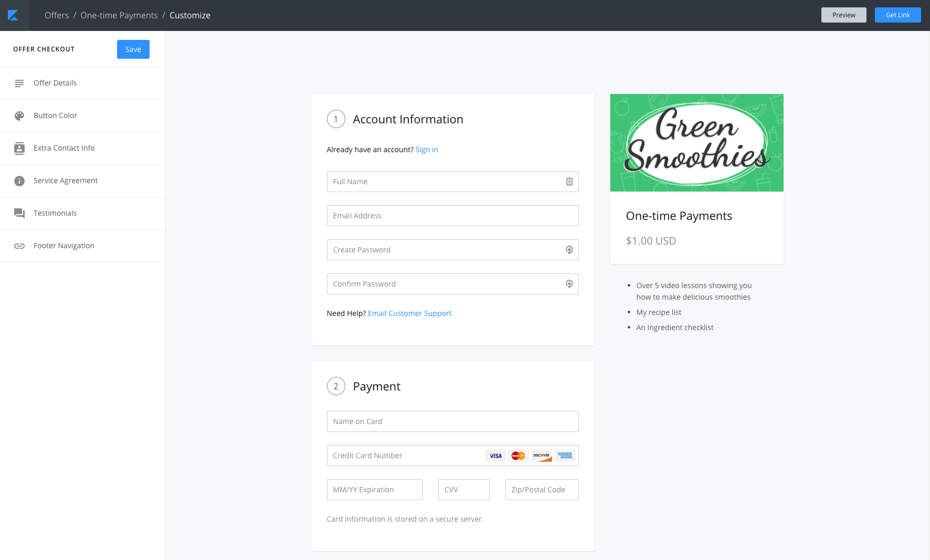Open Footer Navigation settings
930x560 pixels.
83,246
